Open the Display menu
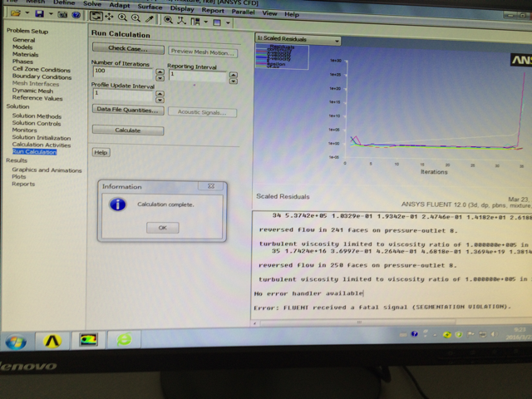The height and width of the screenshot is (399, 532). tap(182, 8)
